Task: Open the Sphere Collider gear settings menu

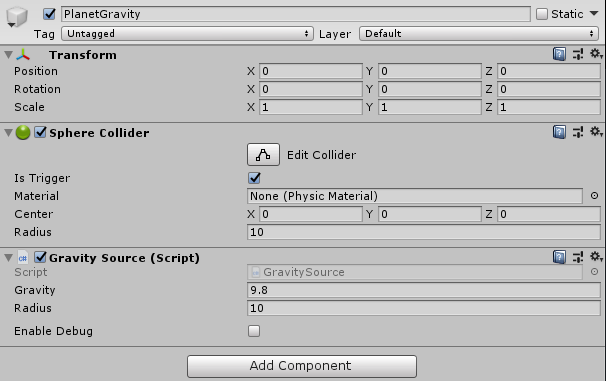Action: coord(596,132)
